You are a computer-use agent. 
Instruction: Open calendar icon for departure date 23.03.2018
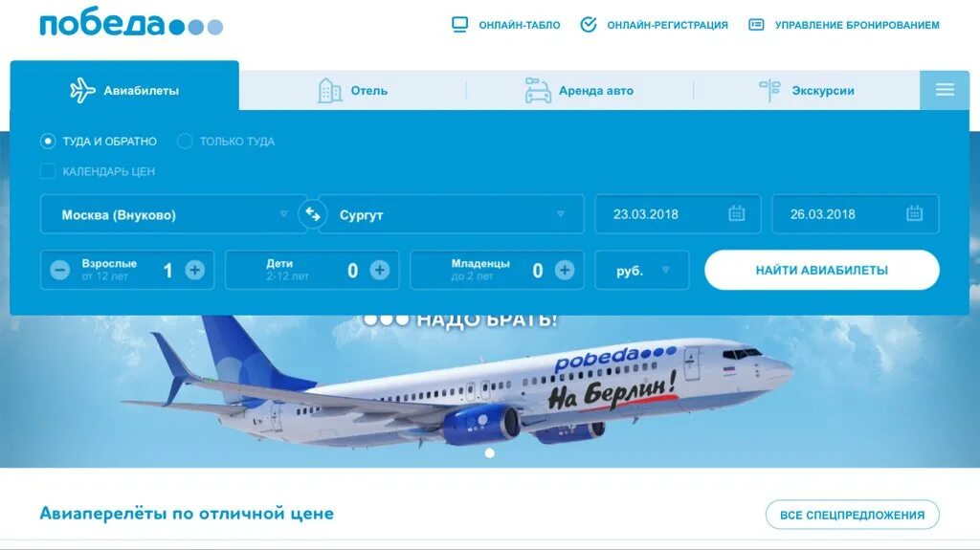click(x=736, y=213)
